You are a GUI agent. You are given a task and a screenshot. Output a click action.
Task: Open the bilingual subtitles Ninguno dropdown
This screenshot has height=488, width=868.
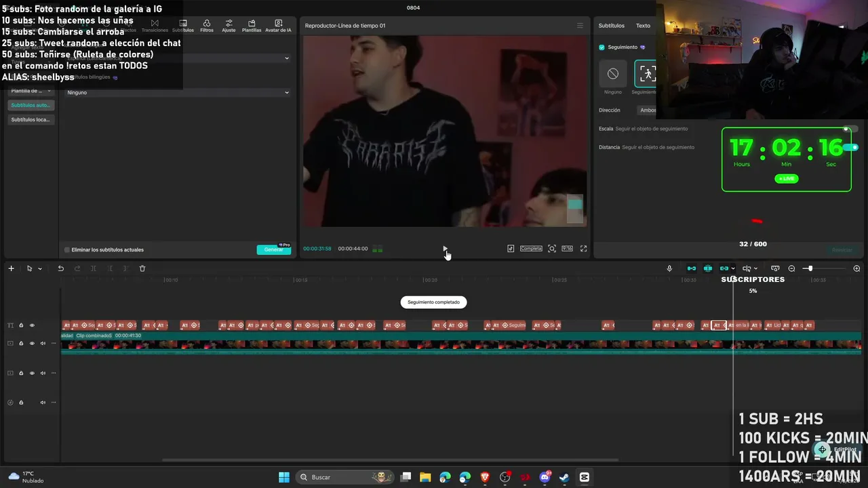pos(178,92)
